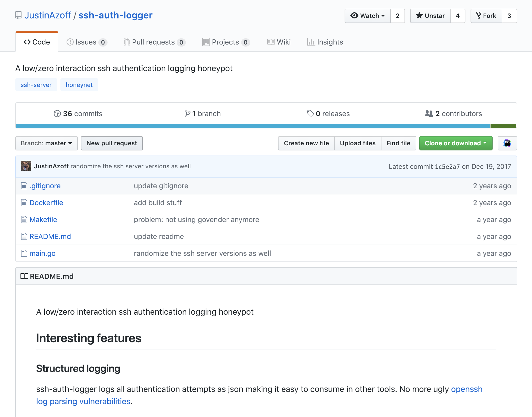
Task: Click the fork icon in Fork button
Action: click(x=478, y=16)
